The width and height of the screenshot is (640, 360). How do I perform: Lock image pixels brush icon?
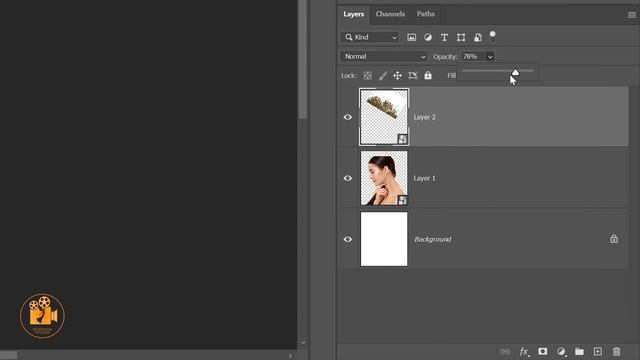[383, 76]
